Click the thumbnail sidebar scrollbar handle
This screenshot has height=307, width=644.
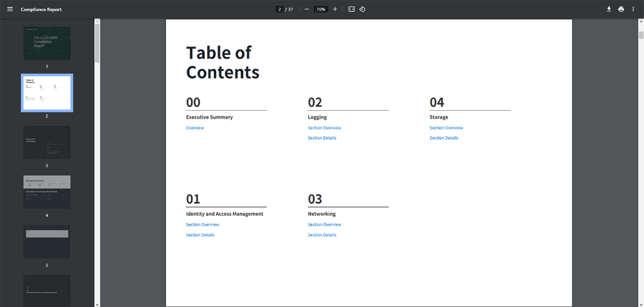point(98,43)
